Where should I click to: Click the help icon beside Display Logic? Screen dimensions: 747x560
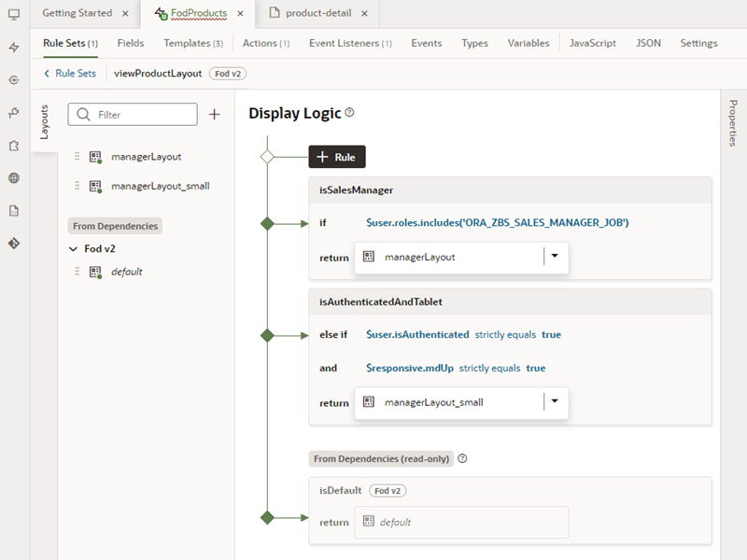pos(347,110)
